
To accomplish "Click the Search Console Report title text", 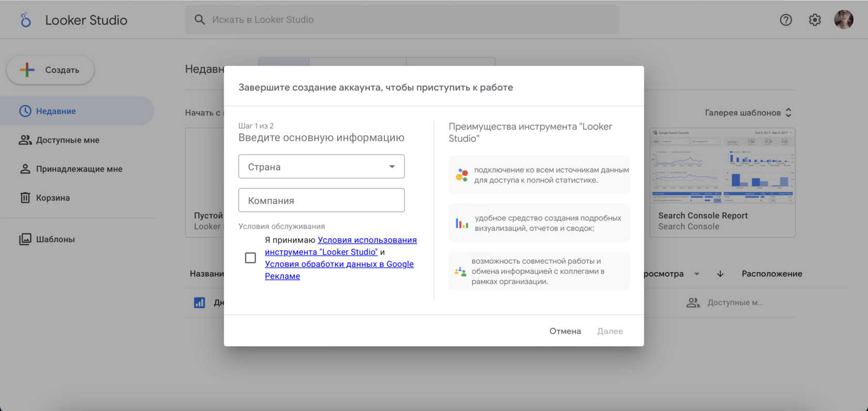I will 703,215.
